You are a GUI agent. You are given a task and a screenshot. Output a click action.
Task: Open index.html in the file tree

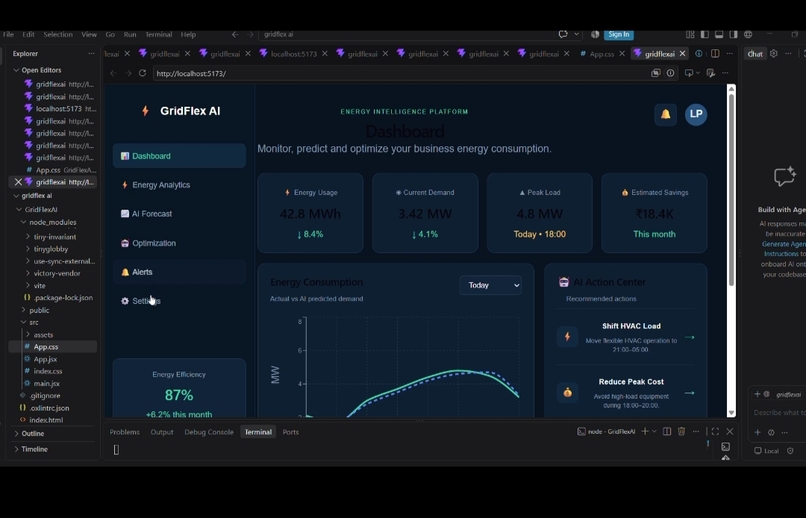pos(46,420)
